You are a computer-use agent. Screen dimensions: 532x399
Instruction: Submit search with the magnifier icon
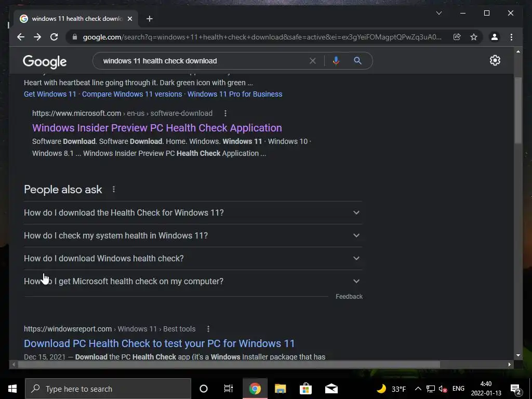pos(357,61)
